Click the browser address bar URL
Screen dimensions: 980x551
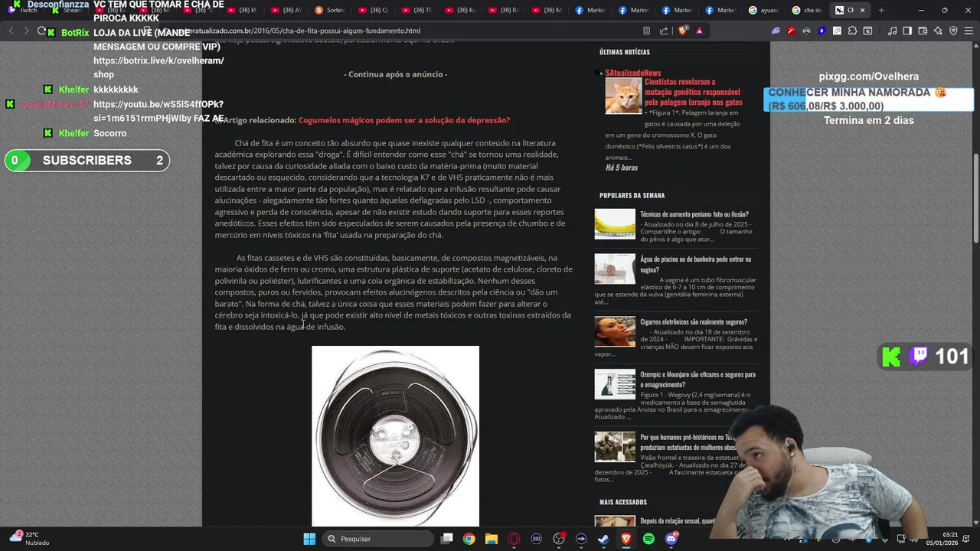click(306, 31)
